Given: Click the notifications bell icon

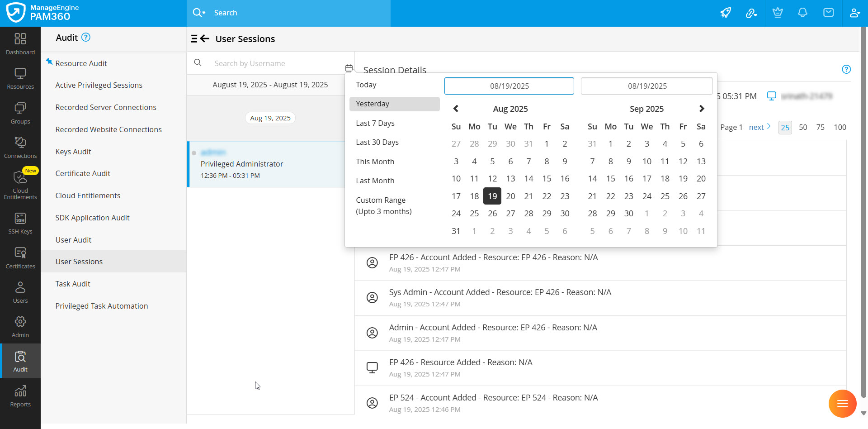Looking at the screenshot, I should click(802, 13).
